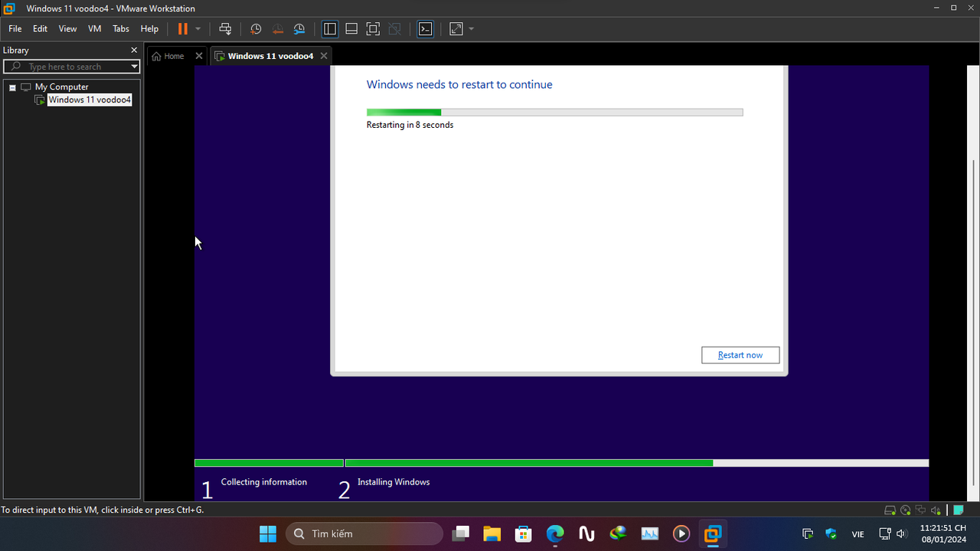Click the stretch guest display icon
Viewport: 980px width, 551px height.
pyautogui.click(x=456, y=28)
